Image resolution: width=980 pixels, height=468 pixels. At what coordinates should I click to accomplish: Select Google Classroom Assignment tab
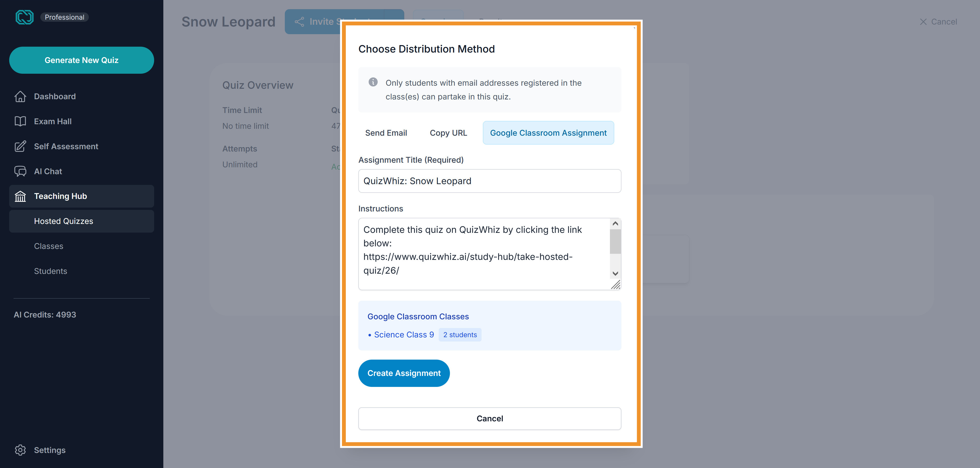548,133
